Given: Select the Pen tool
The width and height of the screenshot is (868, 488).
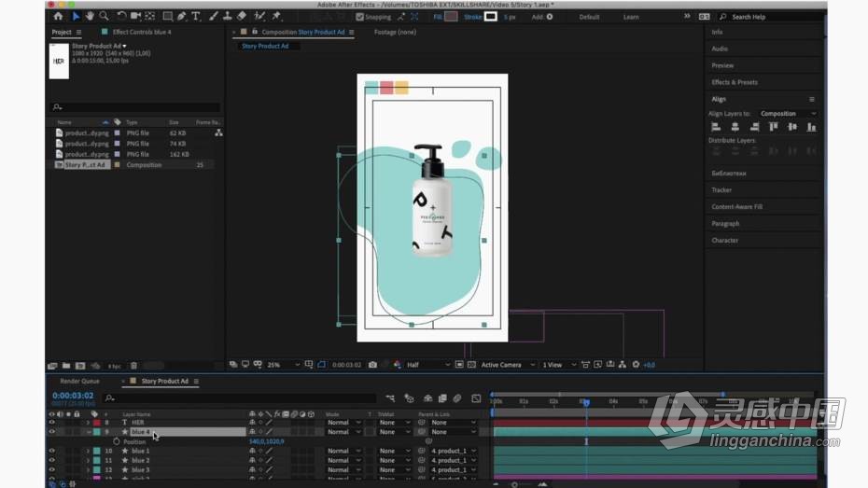Looking at the screenshot, I should click(x=182, y=17).
